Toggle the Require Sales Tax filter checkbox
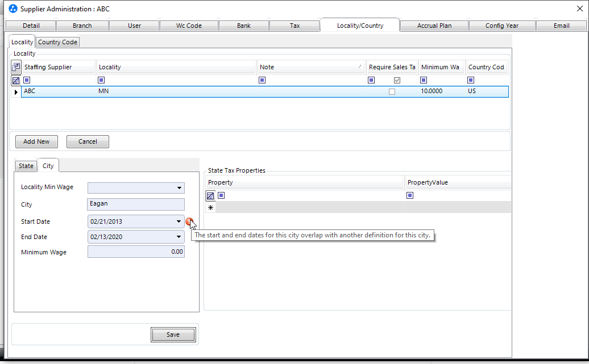The image size is (589, 364). tap(397, 80)
